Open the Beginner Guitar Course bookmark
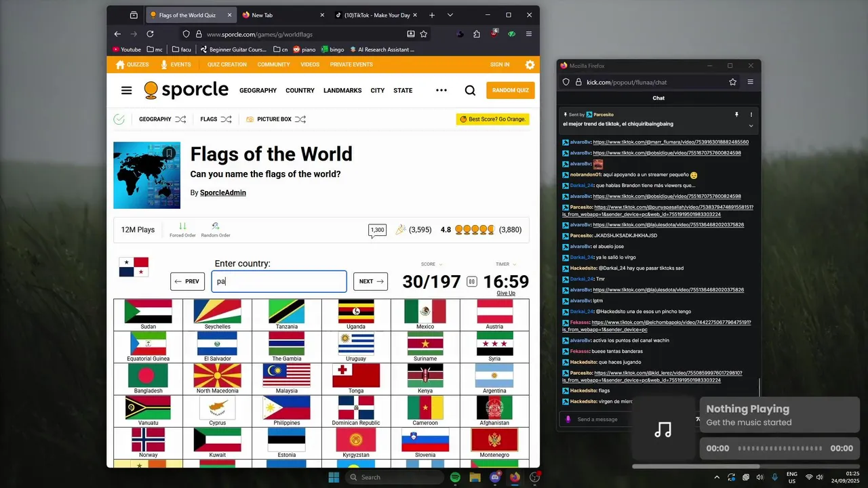 click(232, 49)
